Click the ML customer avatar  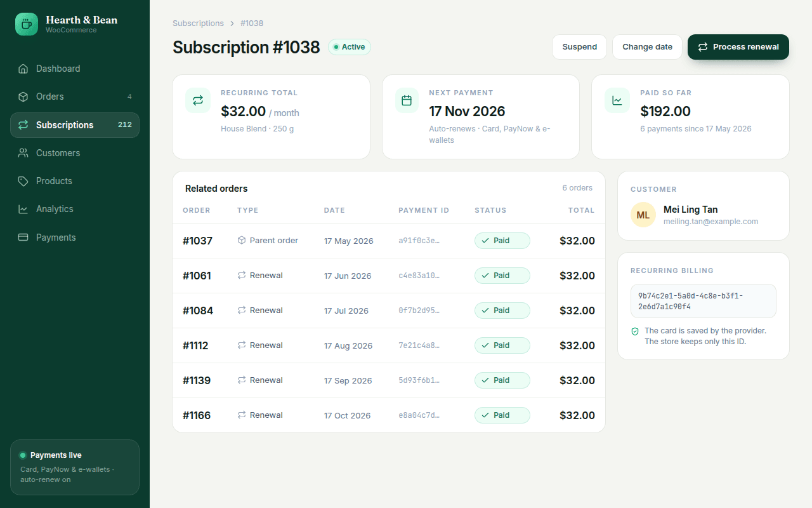[643, 215]
